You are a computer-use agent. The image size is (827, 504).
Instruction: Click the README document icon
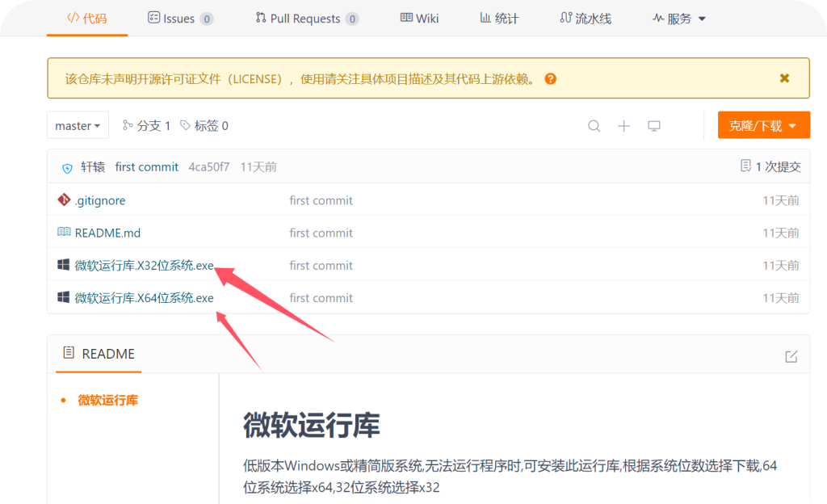[x=69, y=353]
